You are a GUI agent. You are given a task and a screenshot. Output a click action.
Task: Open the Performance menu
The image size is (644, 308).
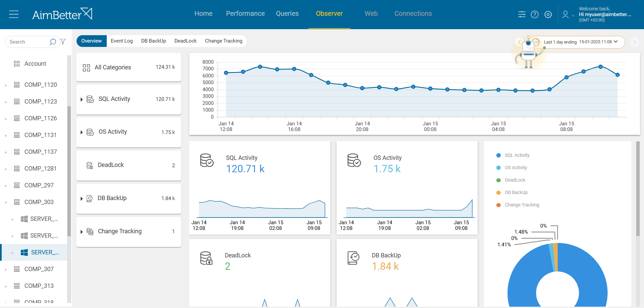[245, 14]
